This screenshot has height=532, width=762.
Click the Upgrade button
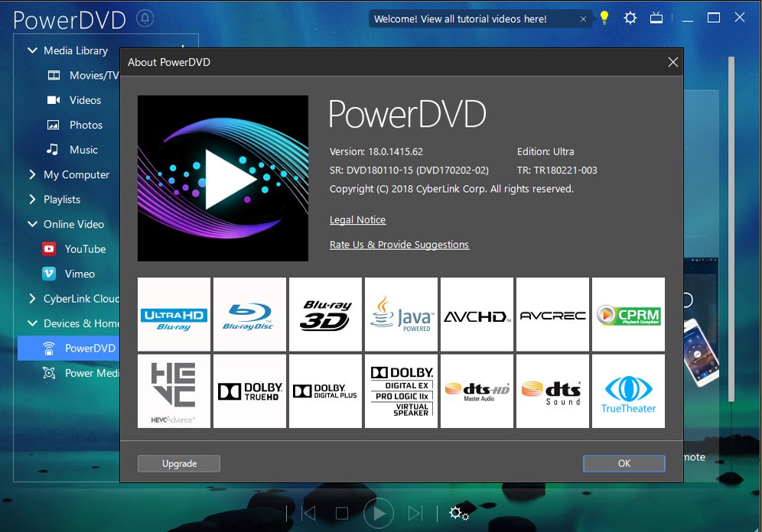tap(179, 463)
